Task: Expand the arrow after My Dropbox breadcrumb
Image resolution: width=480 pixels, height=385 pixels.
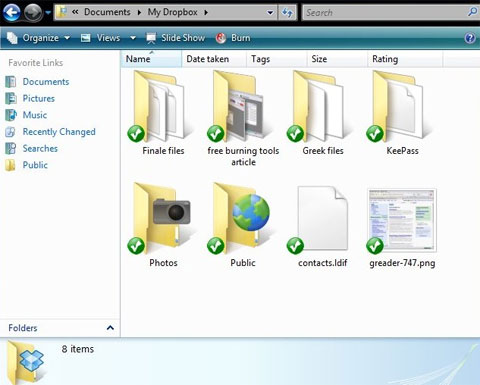Action: (x=206, y=13)
